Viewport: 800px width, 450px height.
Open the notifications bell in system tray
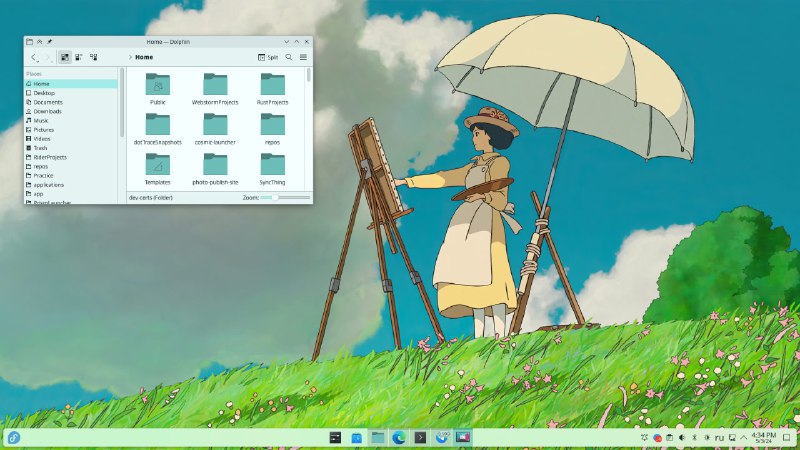click(644, 438)
